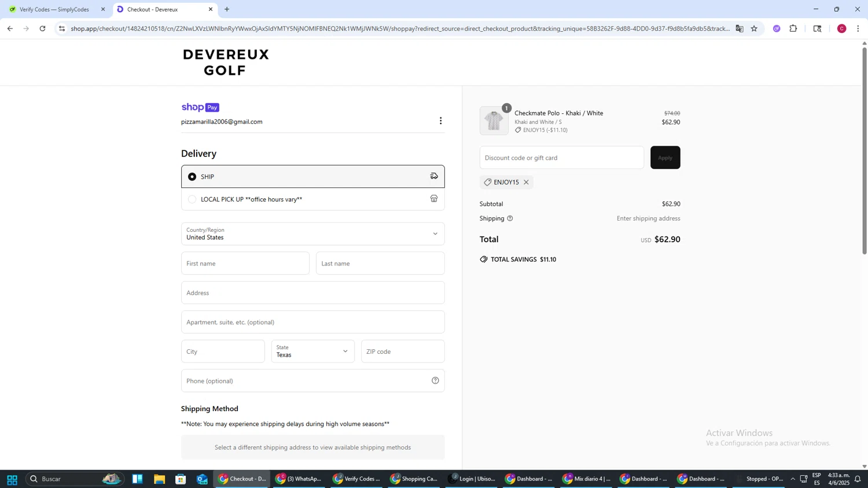Click the Devereux Golf logo
868x488 pixels.
pyautogui.click(x=226, y=62)
